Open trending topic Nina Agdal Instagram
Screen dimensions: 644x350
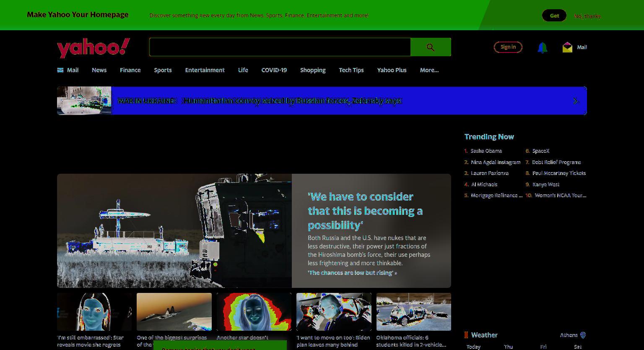[496, 162]
